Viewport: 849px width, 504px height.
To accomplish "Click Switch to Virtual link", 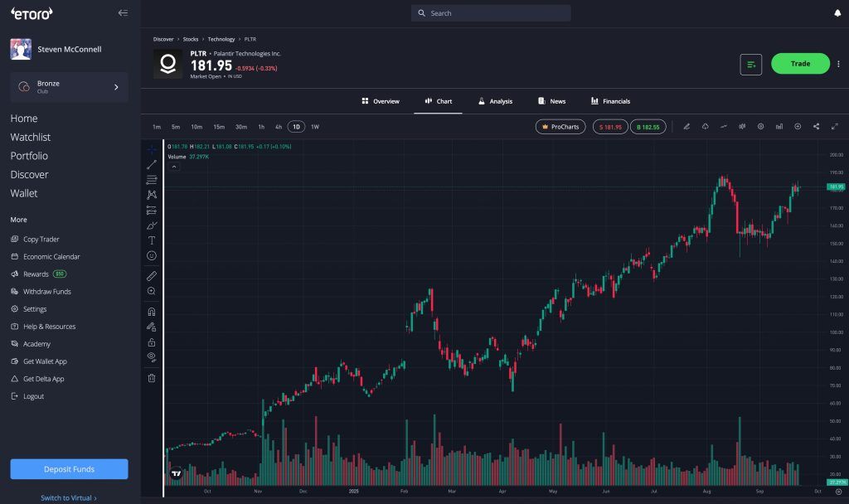I will (x=69, y=498).
